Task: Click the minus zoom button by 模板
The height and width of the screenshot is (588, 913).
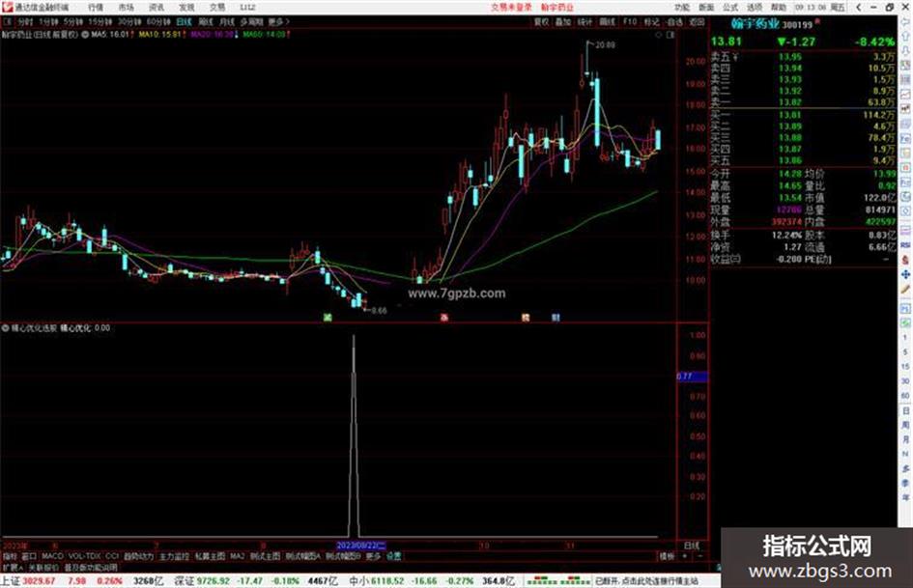Action: pyautogui.click(x=699, y=556)
